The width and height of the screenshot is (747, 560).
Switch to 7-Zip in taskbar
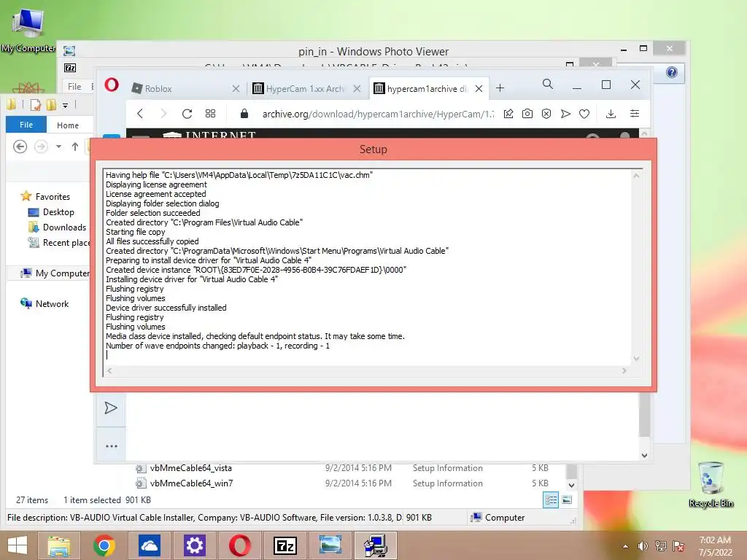pos(285,545)
